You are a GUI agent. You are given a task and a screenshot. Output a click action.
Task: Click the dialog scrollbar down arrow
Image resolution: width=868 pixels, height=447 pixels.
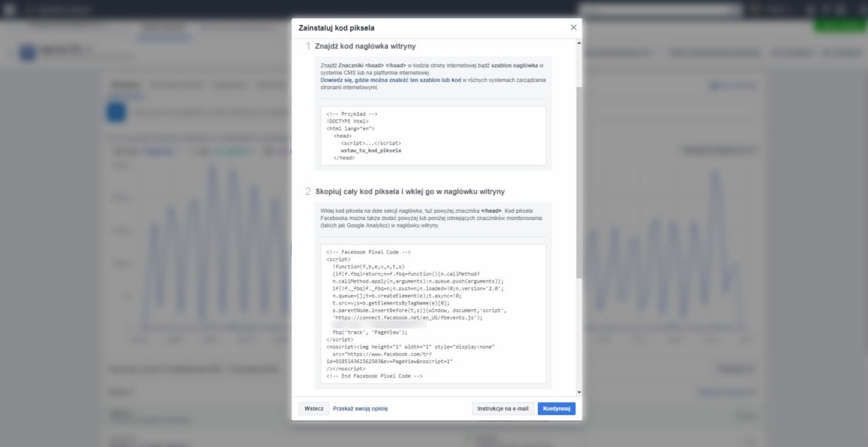click(579, 393)
